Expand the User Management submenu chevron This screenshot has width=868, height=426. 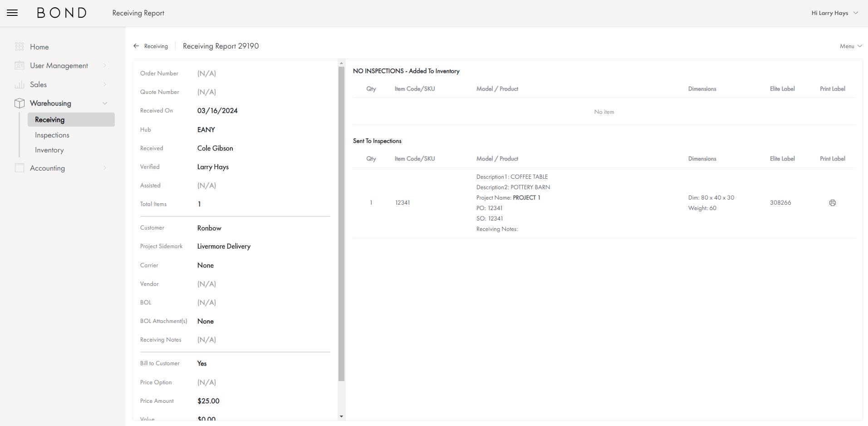coord(105,65)
